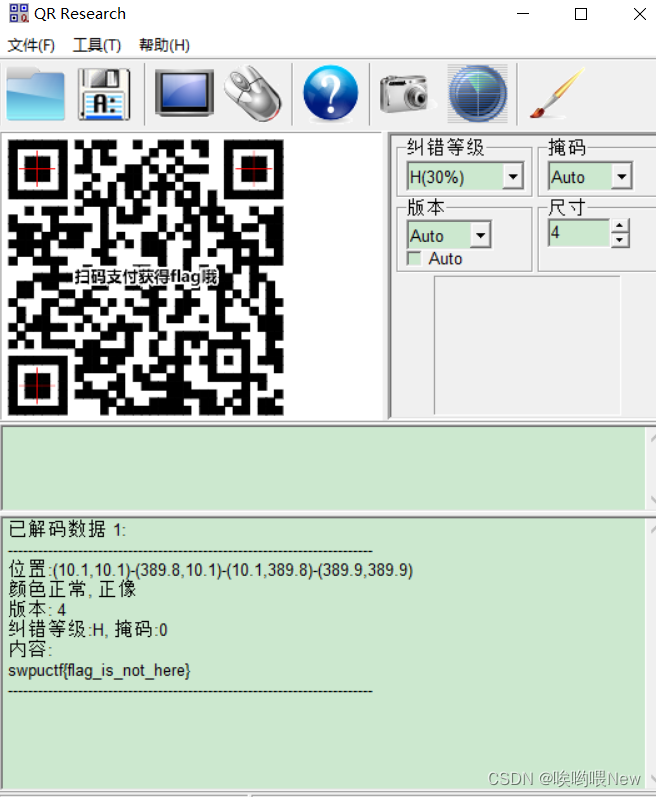Click the decoded text swpuctf{flag_is_not_here}

[x=100, y=670]
